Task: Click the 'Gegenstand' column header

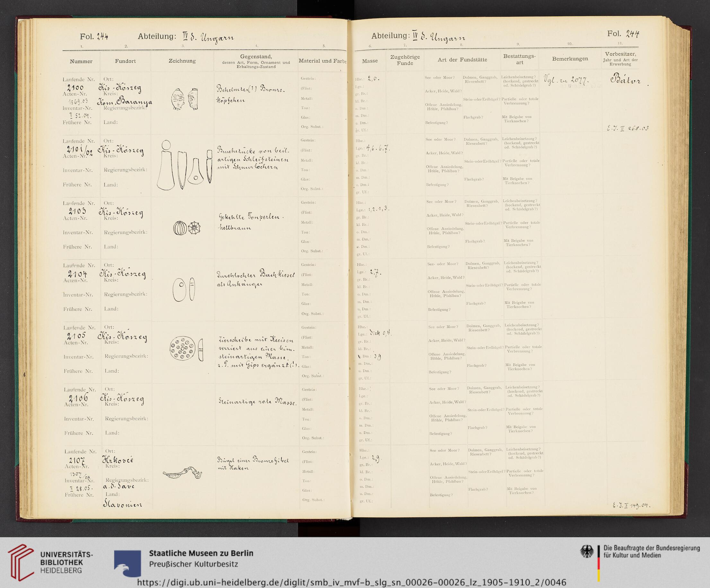Action: point(256,61)
